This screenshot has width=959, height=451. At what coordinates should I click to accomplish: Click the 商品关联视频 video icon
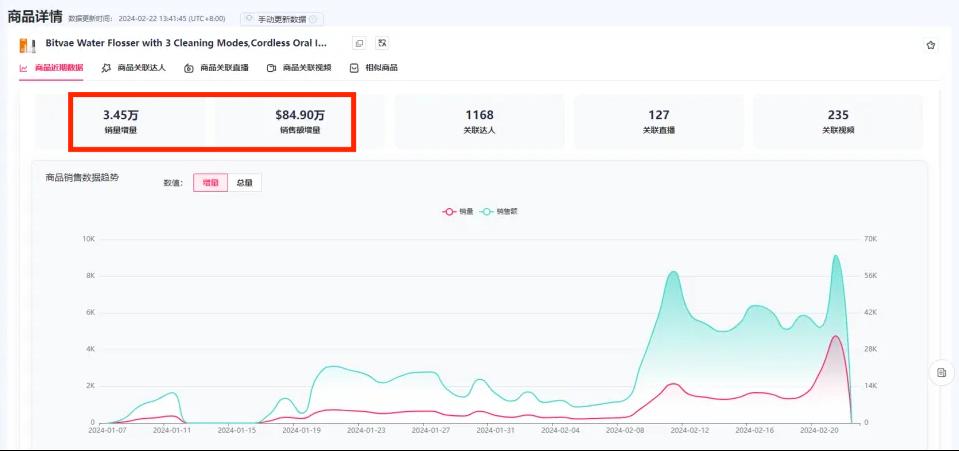click(271, 68)
